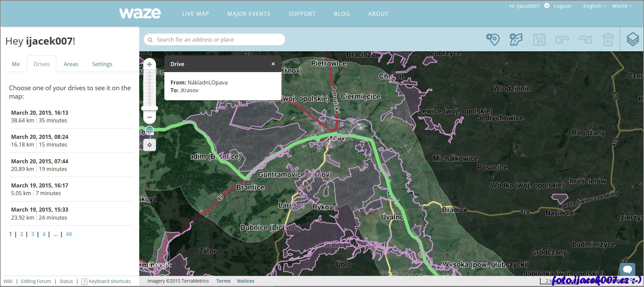644x287 pixels.
Task: Go to page 46 of drives
Action: click(69, 234)
